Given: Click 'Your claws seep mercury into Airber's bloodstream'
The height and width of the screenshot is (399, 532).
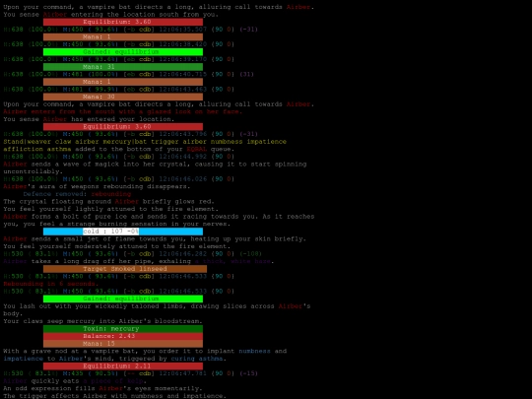Looking at the screenshot, I should click(x=102, y=321).
